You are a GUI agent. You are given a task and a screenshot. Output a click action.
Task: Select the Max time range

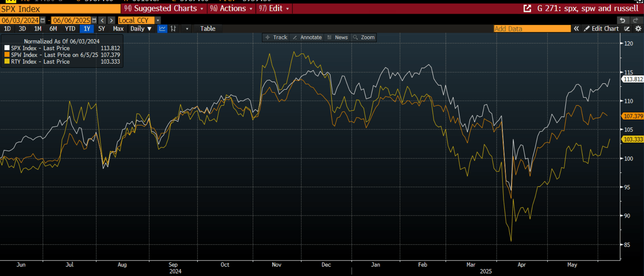[x=118, y=29]
